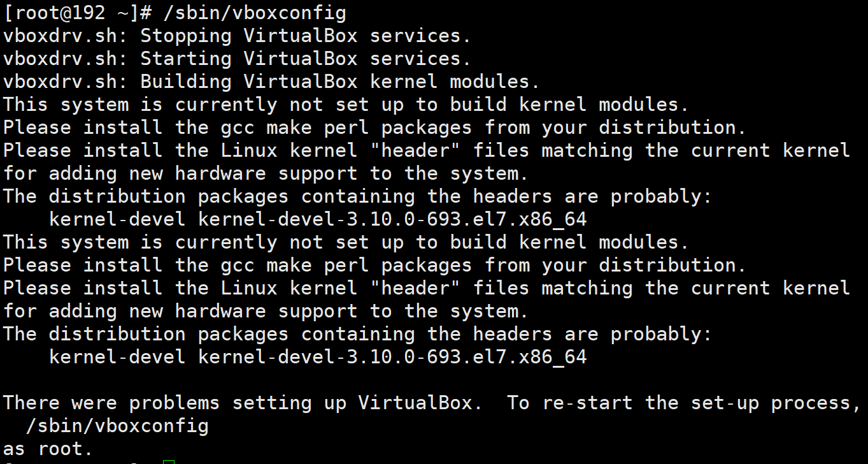Image resolution: width=868 pixels, height=464 pixels.
Task: Click the green terminal cursor block
Action: [x=168, y=461]
